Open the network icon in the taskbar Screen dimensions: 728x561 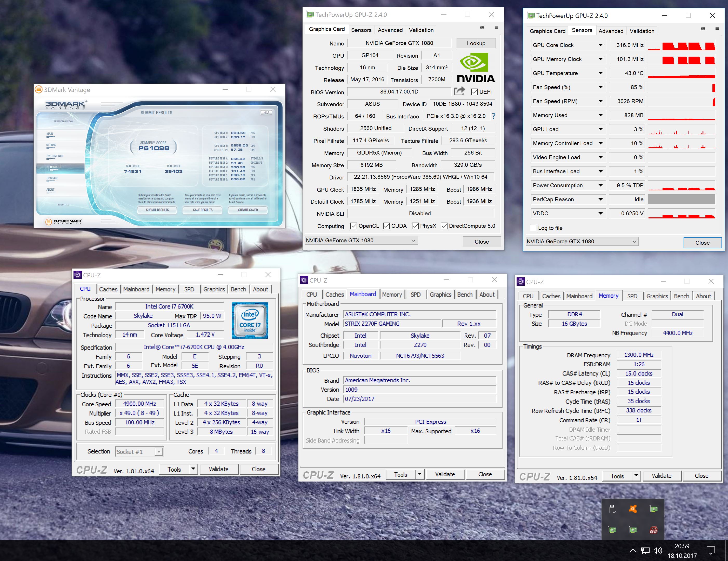[x=645, y=551]
